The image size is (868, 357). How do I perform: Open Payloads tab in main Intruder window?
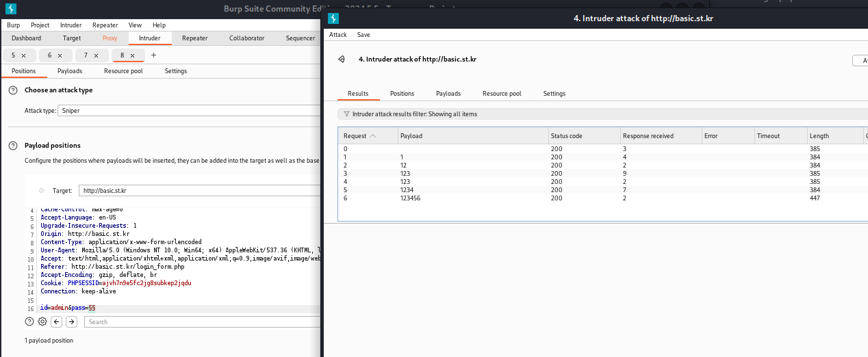point(70,71)
